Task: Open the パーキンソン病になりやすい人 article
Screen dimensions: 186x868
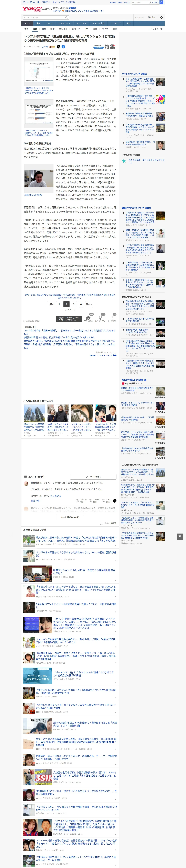Action: click(x=84, y=674)
